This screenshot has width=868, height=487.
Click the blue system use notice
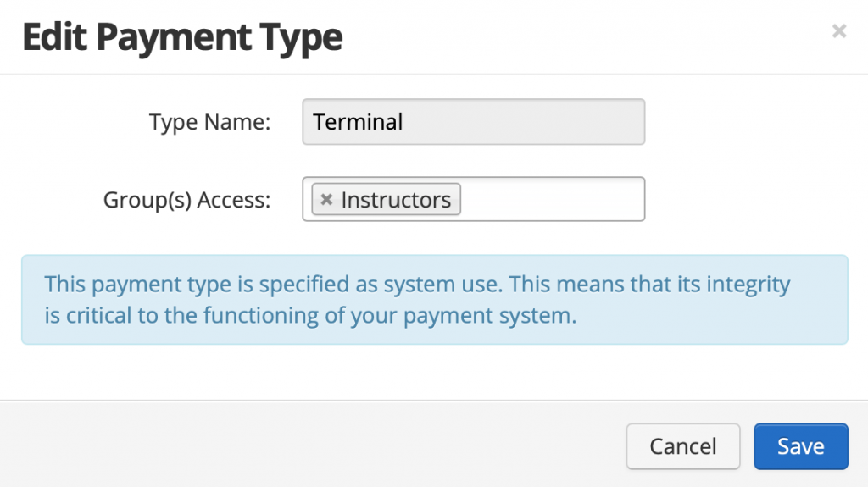pyautogui.click(x=434, y=300)
